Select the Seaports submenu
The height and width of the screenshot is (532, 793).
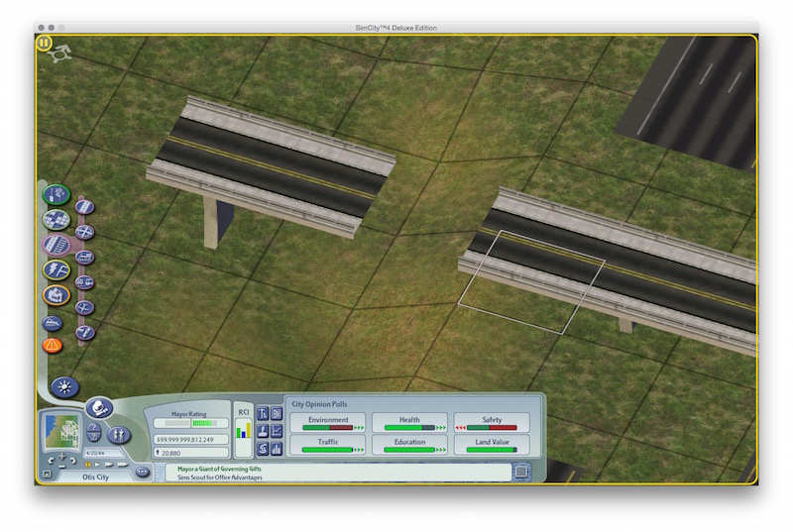pos(84,333)
